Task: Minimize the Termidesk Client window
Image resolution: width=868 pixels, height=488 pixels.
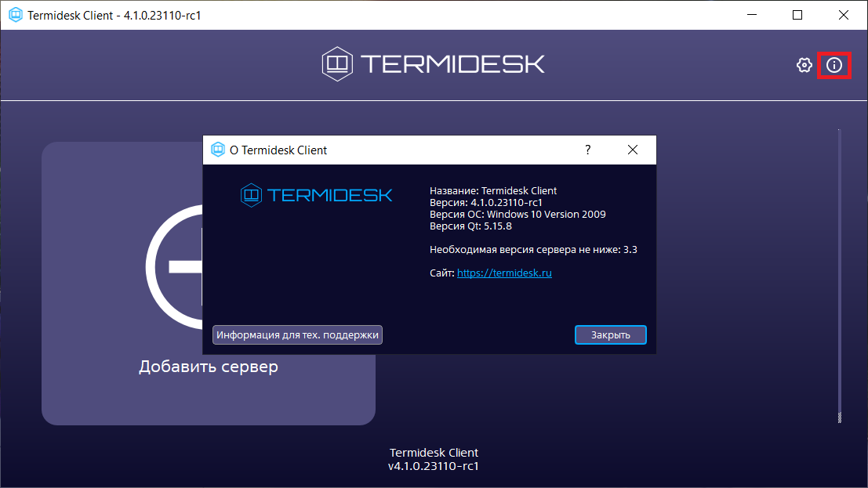Action: [x=751, y=15]
